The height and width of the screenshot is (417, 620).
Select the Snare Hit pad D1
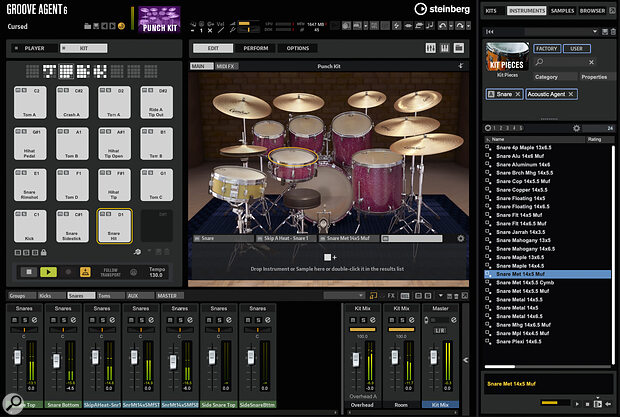tap(114, 226)
